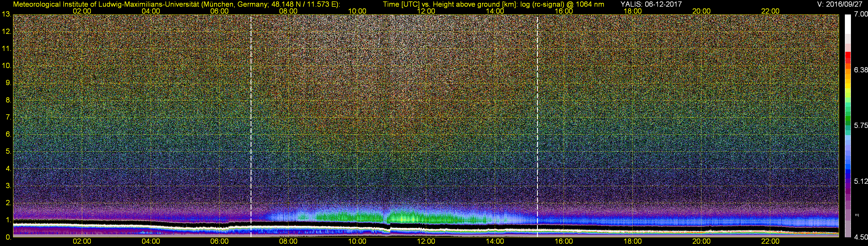
Task: Click the 13 km height axis label
Action: pyautogui.click(x=6, y=14)
